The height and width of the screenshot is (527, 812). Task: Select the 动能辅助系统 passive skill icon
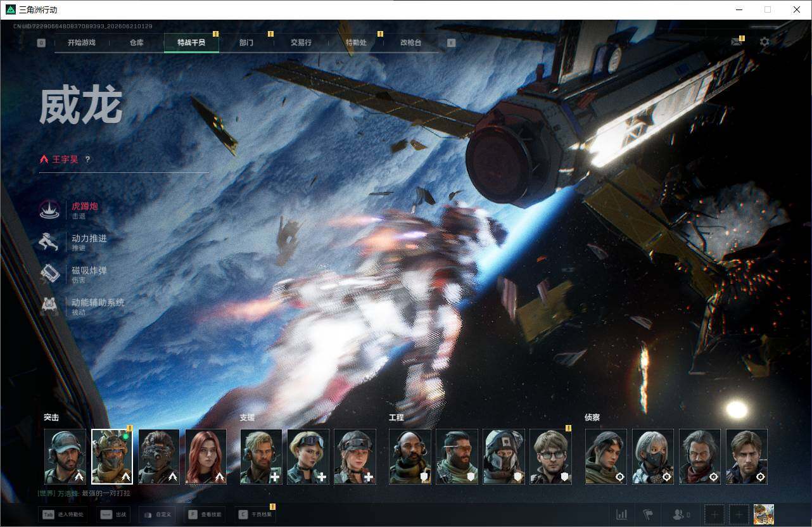(49, 306)
